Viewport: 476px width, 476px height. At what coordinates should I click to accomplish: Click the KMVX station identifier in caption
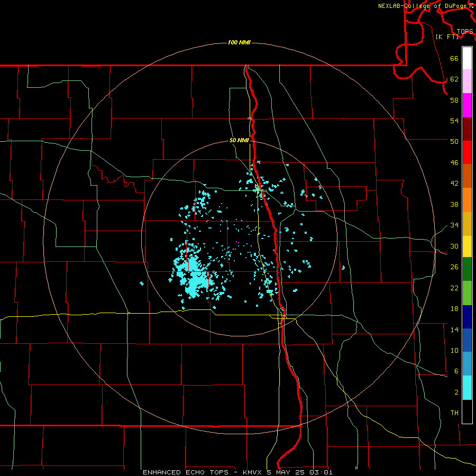(x=252, y=472)
